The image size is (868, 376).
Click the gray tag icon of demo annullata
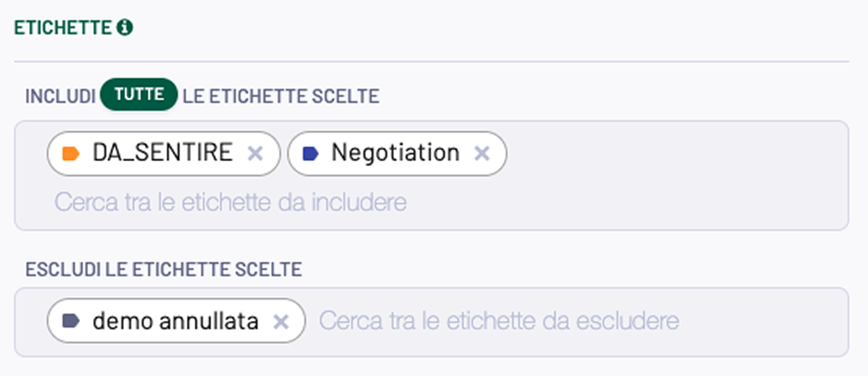tap(71, 320)
